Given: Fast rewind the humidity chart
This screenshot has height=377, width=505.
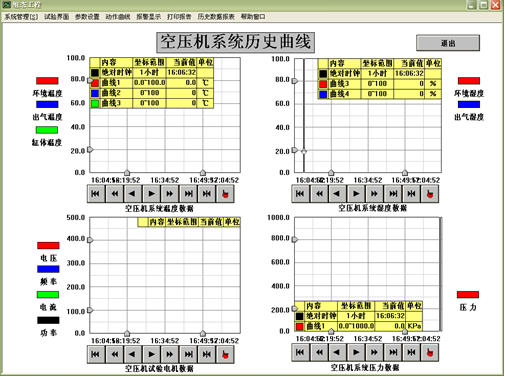Looking at the screenshot, I should point(319,194).
